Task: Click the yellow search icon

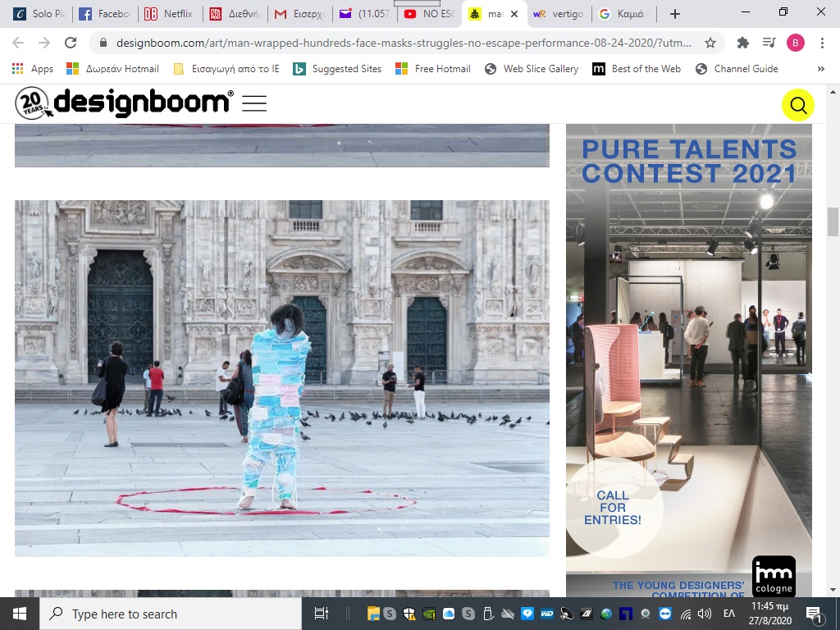Action: [797, 105]
